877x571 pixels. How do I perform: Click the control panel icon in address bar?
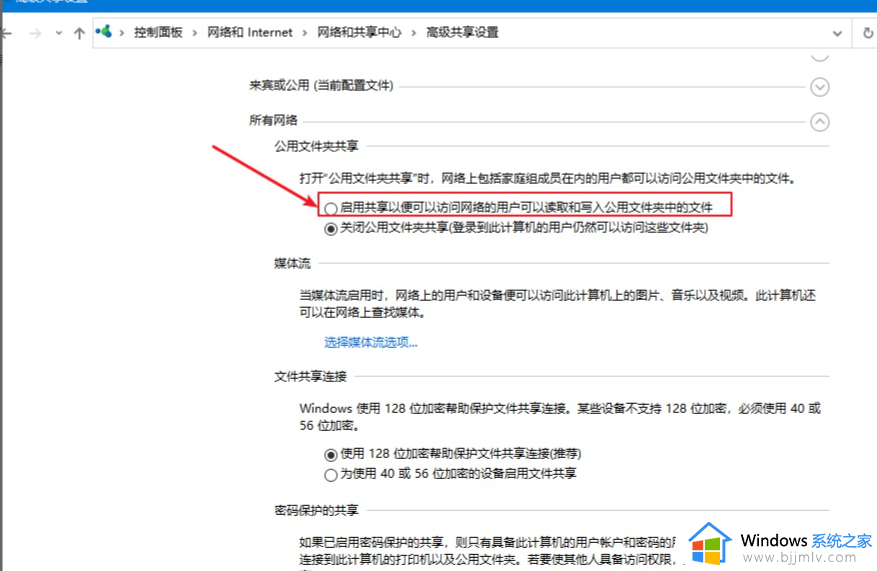pyautogui.click(x=103, y=32)
